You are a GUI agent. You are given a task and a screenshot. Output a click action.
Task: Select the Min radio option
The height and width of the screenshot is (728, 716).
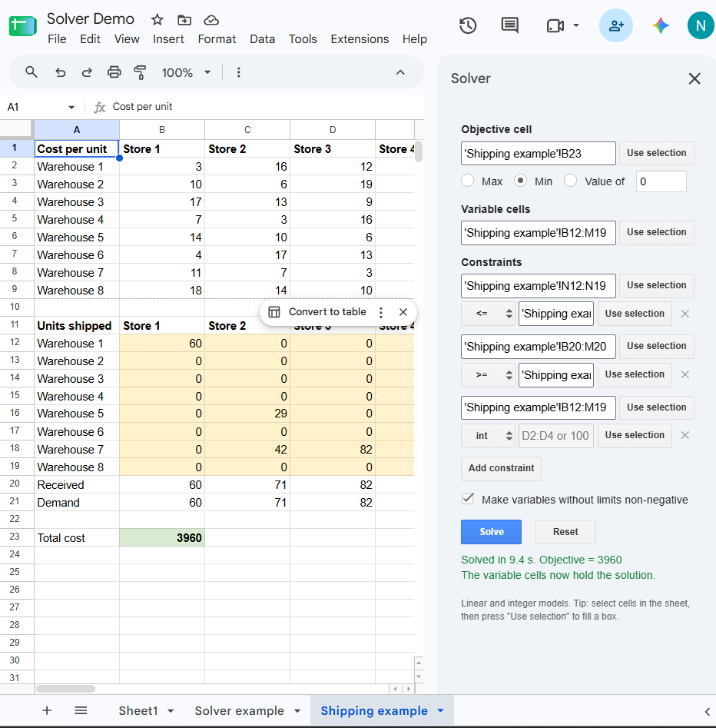point(520,181)
